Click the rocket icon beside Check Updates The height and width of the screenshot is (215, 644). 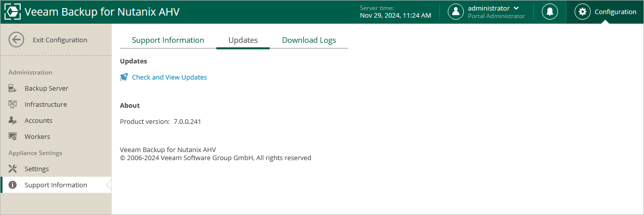coord(124,77)
